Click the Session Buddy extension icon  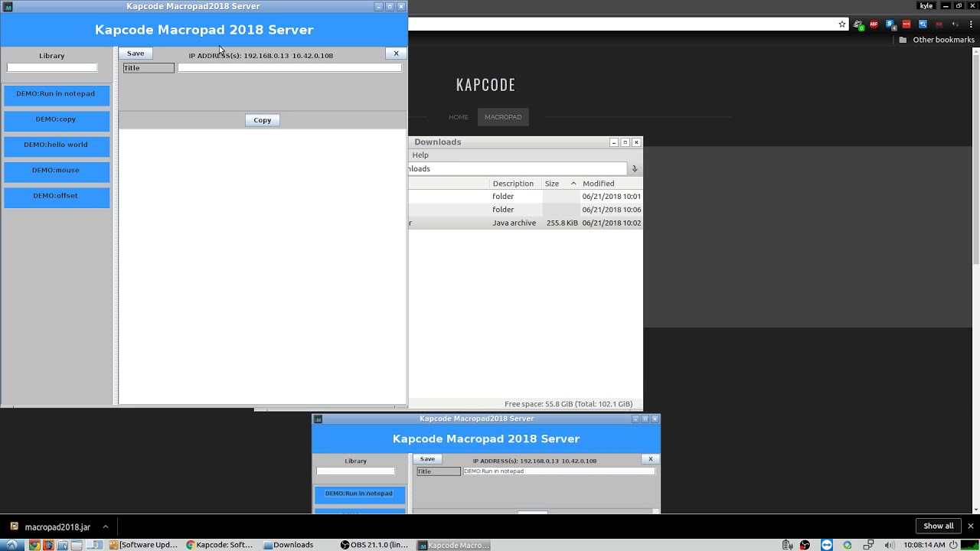(x=890, y=24)
